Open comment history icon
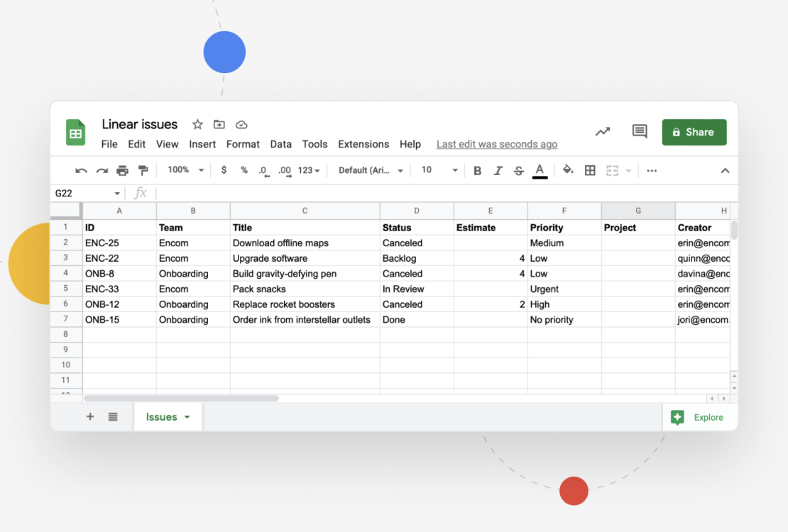The width and height of the screenshot is (788, 532). coord(639,132)
